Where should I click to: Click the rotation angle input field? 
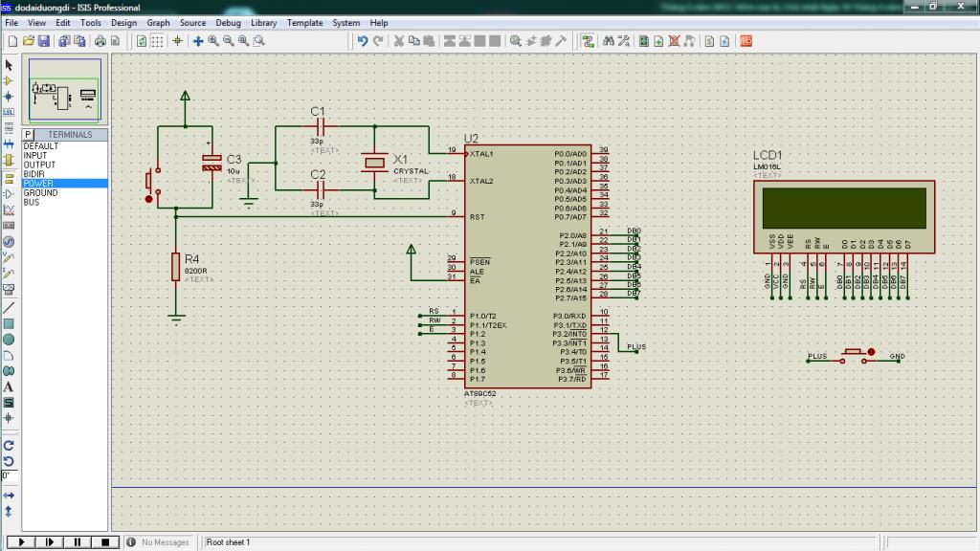[8, 475]
